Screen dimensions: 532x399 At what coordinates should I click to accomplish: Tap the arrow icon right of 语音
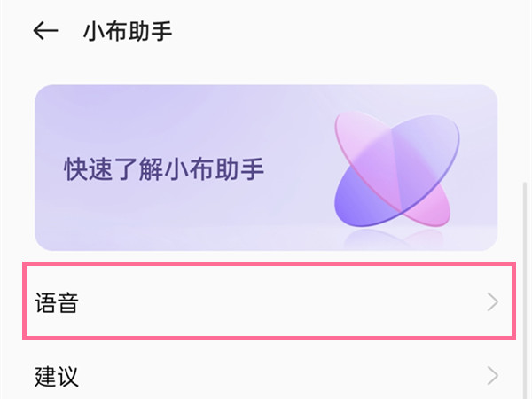click(494, 303)
